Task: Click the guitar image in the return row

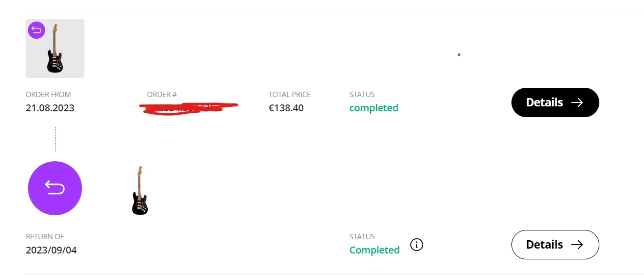Action: click(x=140, y=190)
